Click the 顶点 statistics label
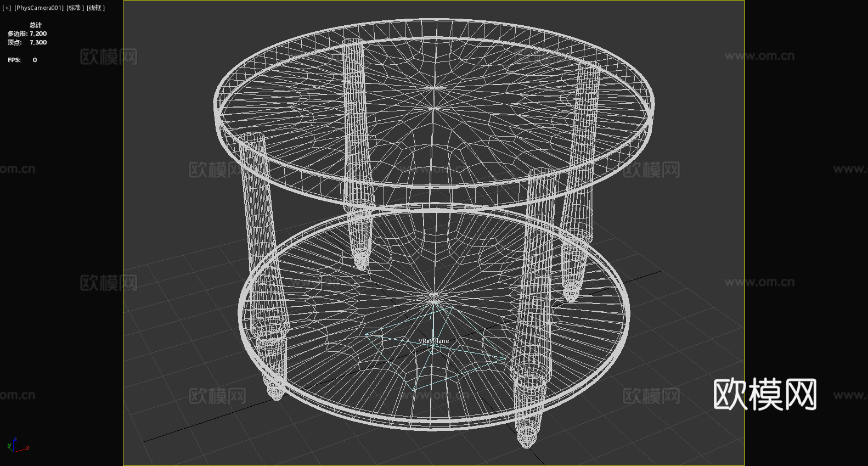The width and height of the screenshot is (868, 466). click(15, 42)
